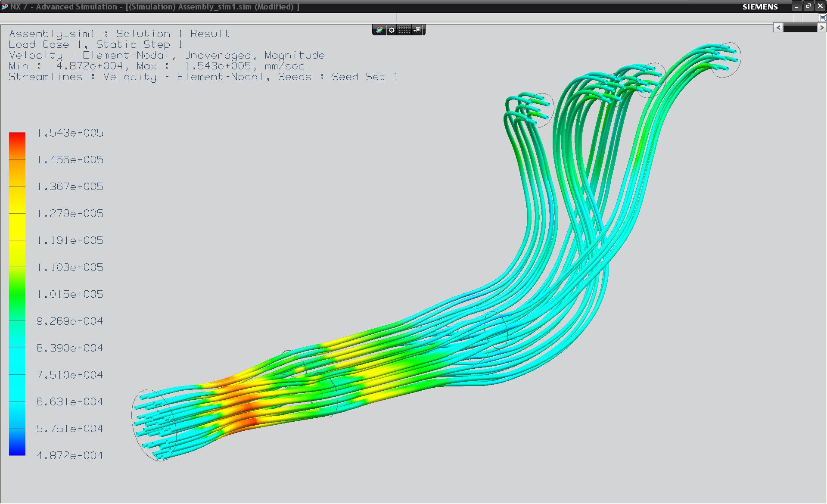
Task: Click the right scroll arrow button
Action: (x=822, y=28)
